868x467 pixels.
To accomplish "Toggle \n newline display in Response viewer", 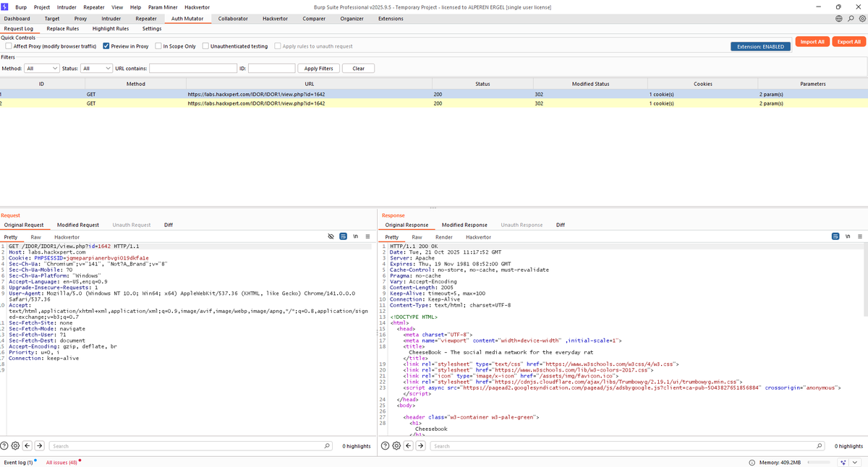I will click(847, 236).
